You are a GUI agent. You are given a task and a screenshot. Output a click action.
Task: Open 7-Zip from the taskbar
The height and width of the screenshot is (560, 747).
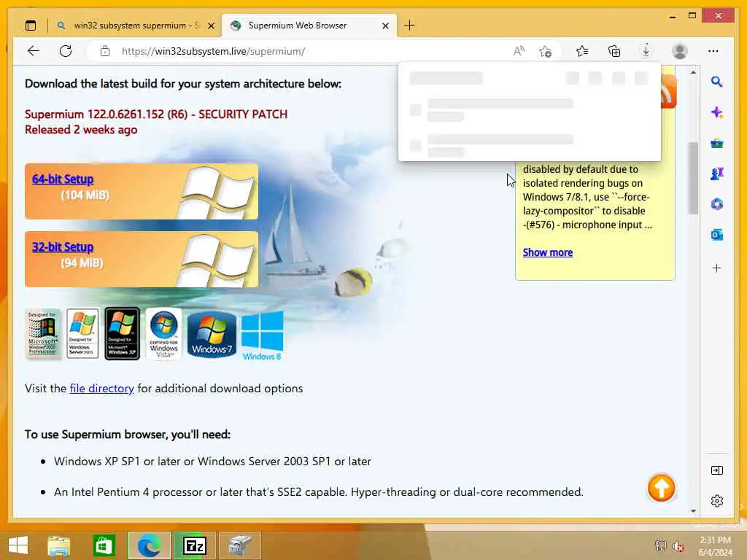pos(194,545)
